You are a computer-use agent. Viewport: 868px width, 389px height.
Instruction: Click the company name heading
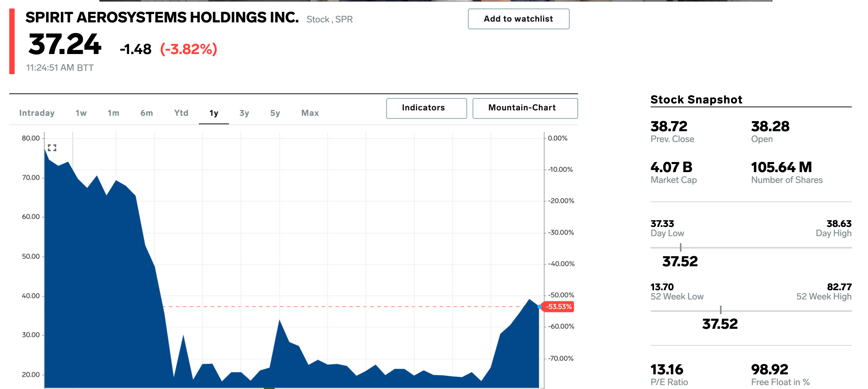point(162,17)
